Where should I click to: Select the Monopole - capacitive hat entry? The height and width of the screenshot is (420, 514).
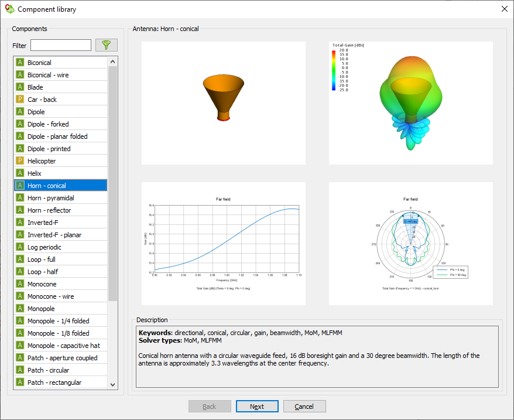point(63,346)
